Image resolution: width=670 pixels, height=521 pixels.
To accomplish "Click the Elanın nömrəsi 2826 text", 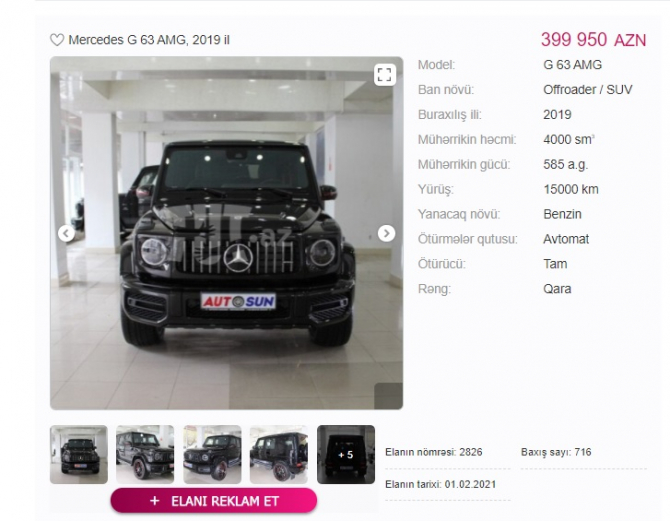I will [x=434, y=452].
